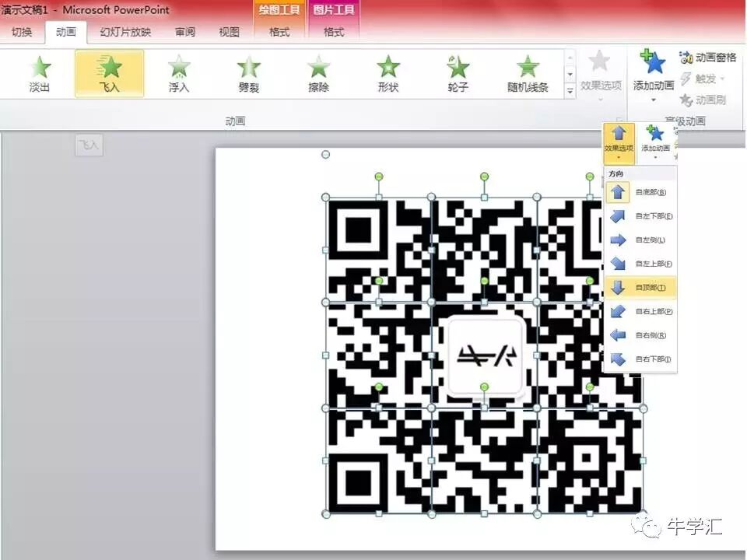Open the 审阅 ribbon tab
Image resolution: width=747 pixels, height=560 pixels.
(x=185, y=32)
